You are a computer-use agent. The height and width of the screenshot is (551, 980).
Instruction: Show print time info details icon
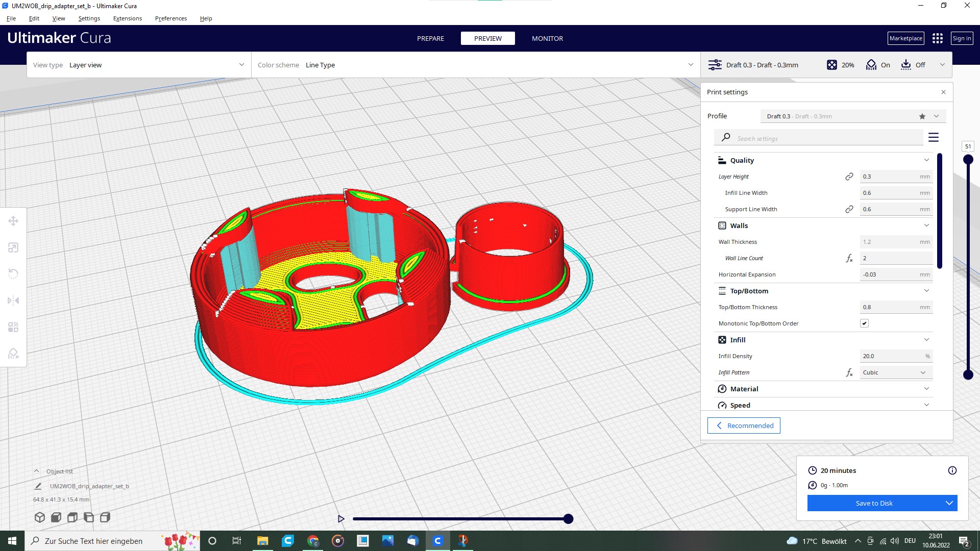coord(952,470)
